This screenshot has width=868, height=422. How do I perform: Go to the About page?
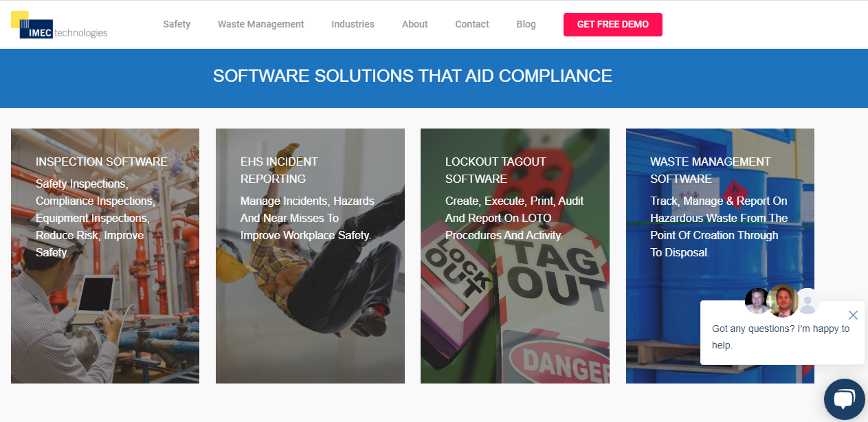415,24
